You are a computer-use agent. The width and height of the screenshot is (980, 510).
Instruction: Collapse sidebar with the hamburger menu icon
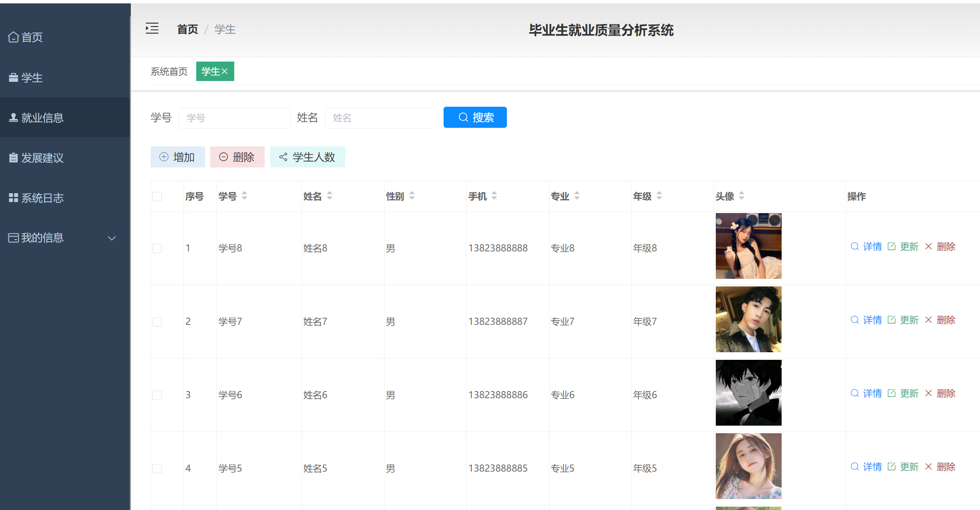point(152,29)
